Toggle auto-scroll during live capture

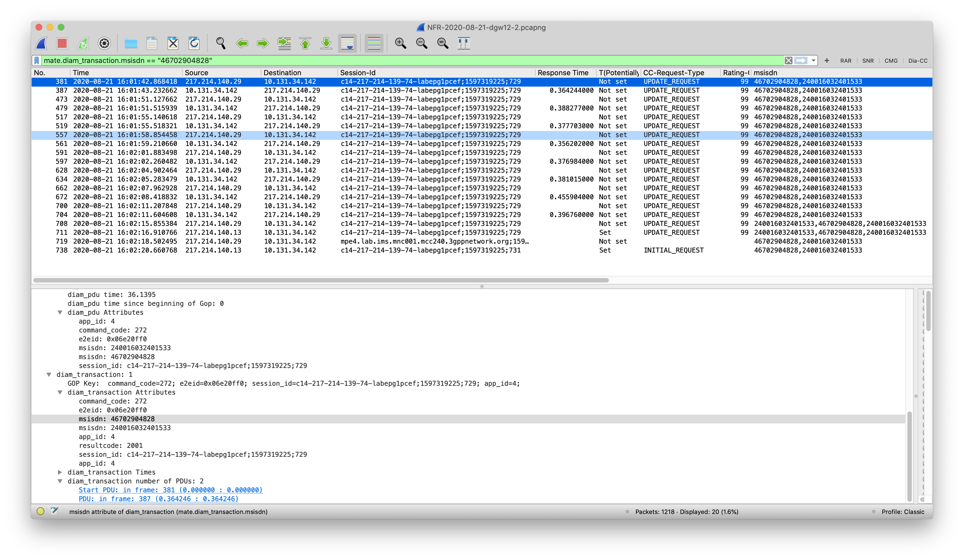pos(347,43)
